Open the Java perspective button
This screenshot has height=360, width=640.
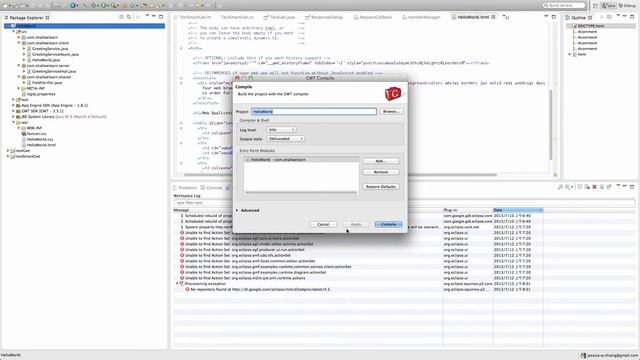click(609, 5)
